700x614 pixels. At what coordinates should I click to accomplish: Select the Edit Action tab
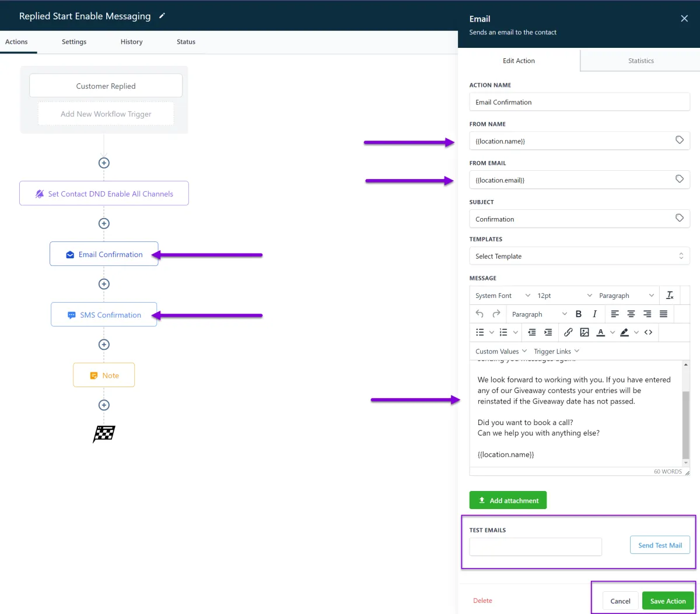pyautogui.click(x=519, y=61)
